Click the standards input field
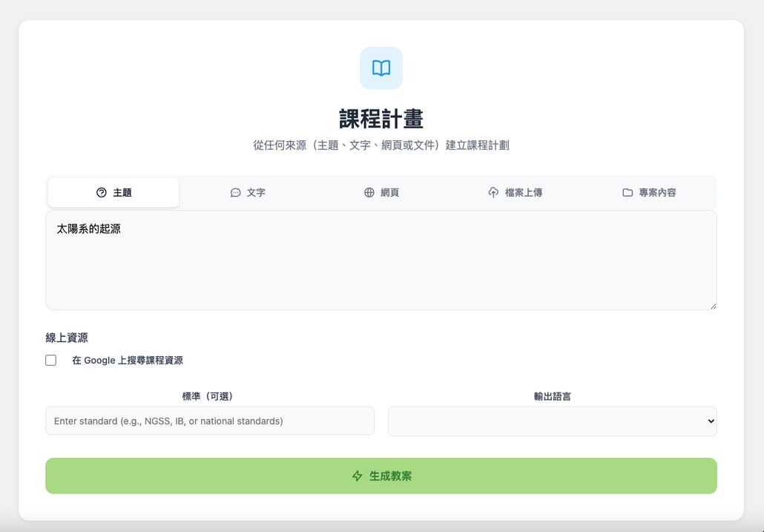This screenshot has width=764, height=532. 209,421
